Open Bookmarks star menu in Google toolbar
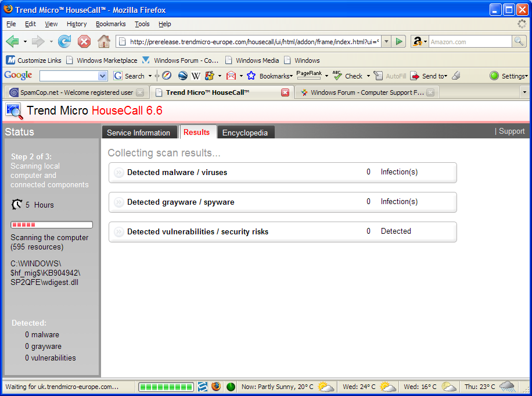This screenshot has height=396, width=532. [269, 76]
